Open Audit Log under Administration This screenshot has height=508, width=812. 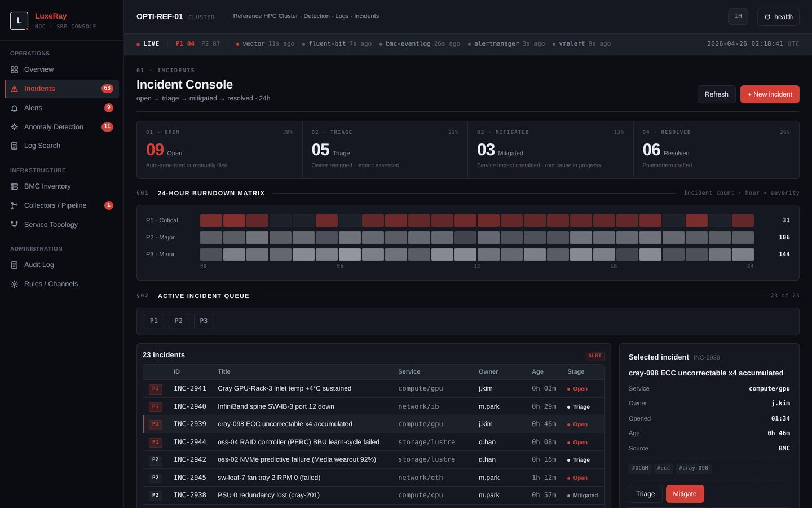(x=62, y=265)
